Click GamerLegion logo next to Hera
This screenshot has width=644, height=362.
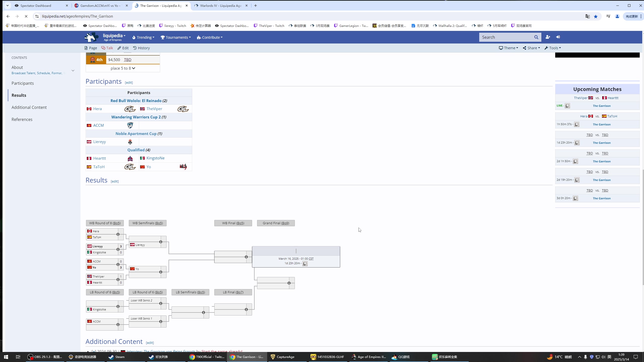pyautogui.click(x=130, y=109)
